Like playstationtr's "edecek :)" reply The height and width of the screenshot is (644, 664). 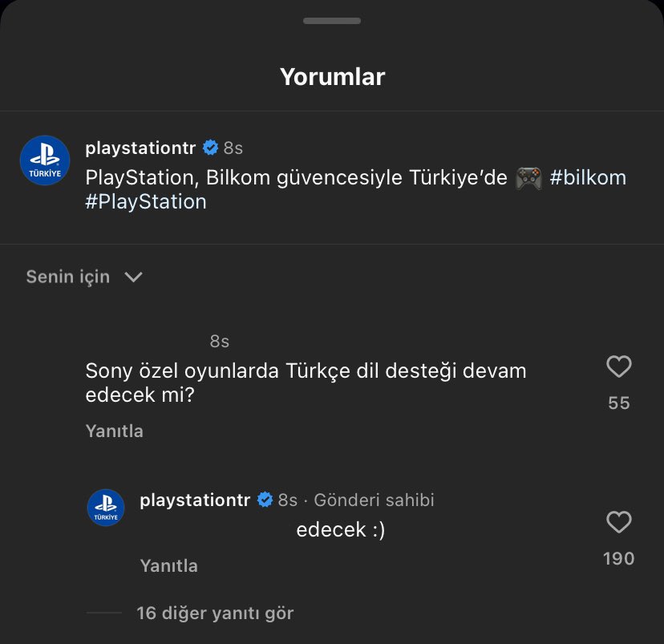coord(618,523)
